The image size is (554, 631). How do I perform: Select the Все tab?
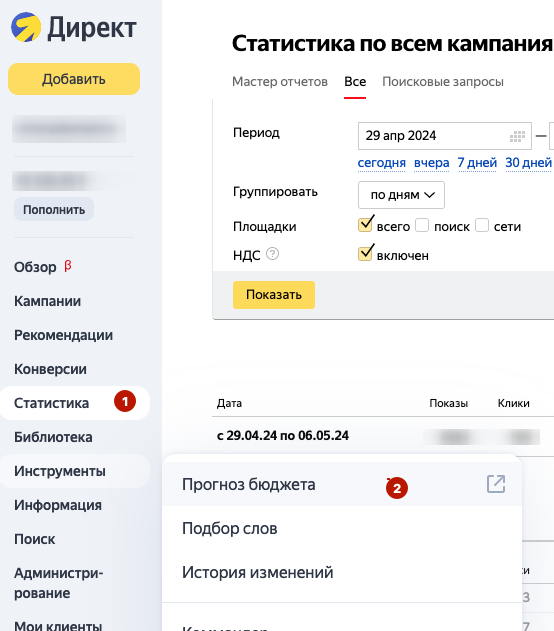pyautogui.click(x=355, y=82)
